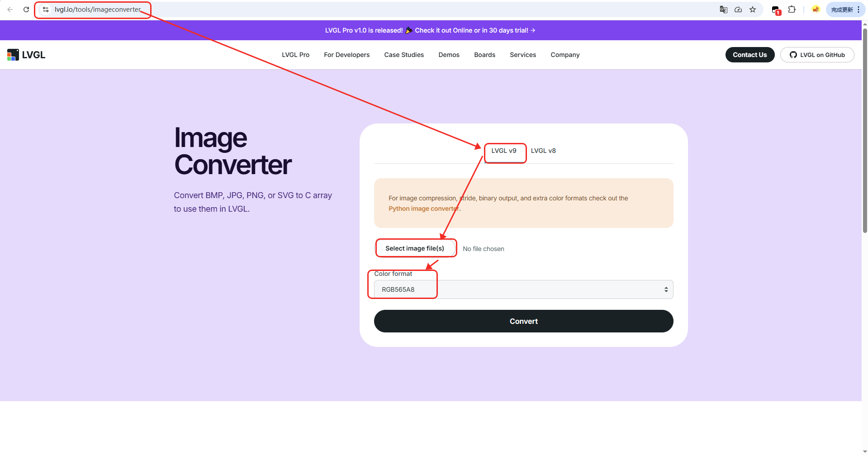Click the LVGL logo in the header
The image size is (868, 455).
tap(26, 55)
